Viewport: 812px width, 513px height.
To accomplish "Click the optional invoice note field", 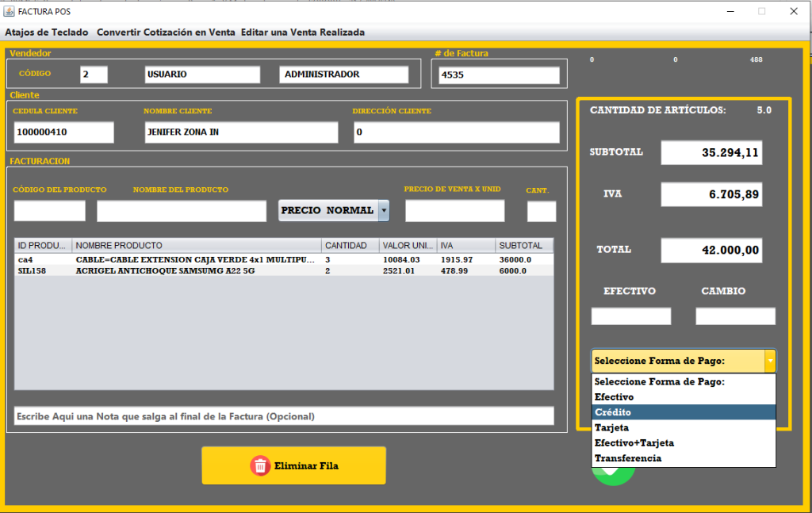I will [284, 416].
